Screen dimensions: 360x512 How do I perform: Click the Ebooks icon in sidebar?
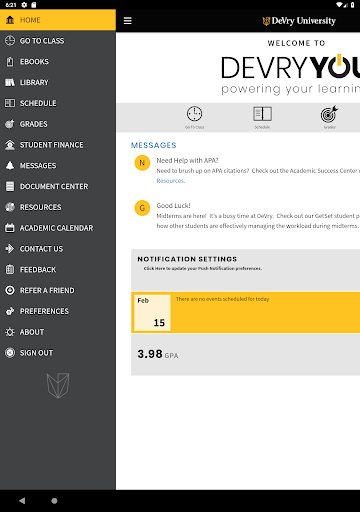[10, 62]
